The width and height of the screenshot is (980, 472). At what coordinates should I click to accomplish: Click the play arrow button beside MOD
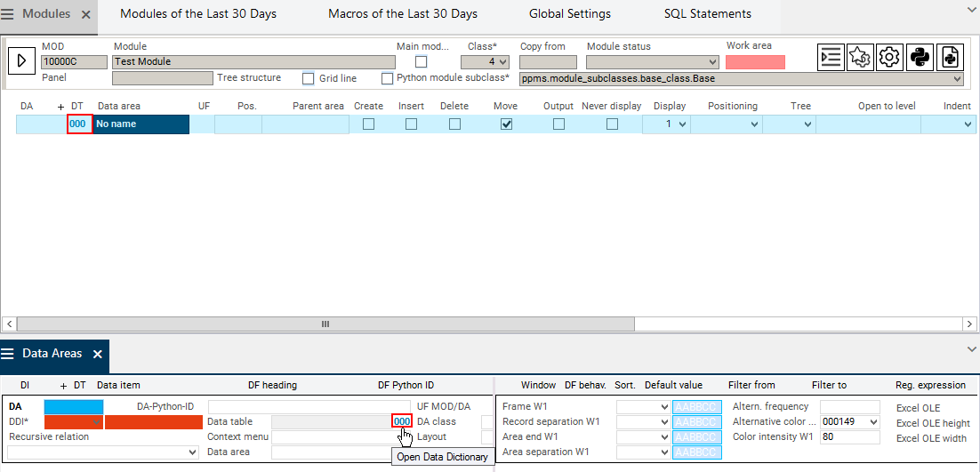(21, 61)
